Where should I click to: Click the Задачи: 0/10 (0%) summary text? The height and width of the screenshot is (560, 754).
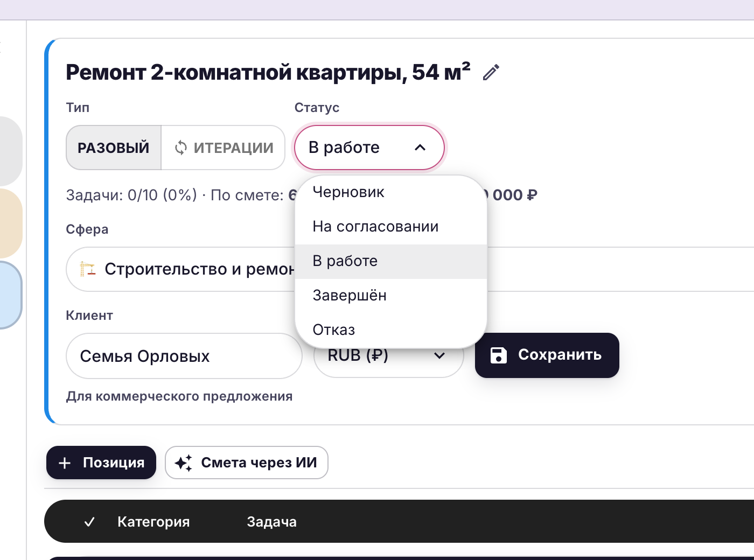(131, 195)
